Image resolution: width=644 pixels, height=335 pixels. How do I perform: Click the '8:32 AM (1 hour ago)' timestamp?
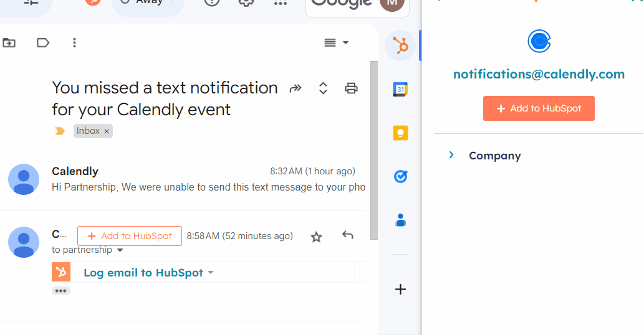[x=312, y=171]
